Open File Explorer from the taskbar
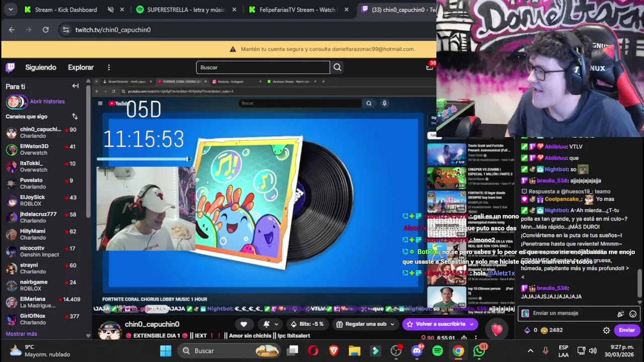 click(x=355, y=350)
